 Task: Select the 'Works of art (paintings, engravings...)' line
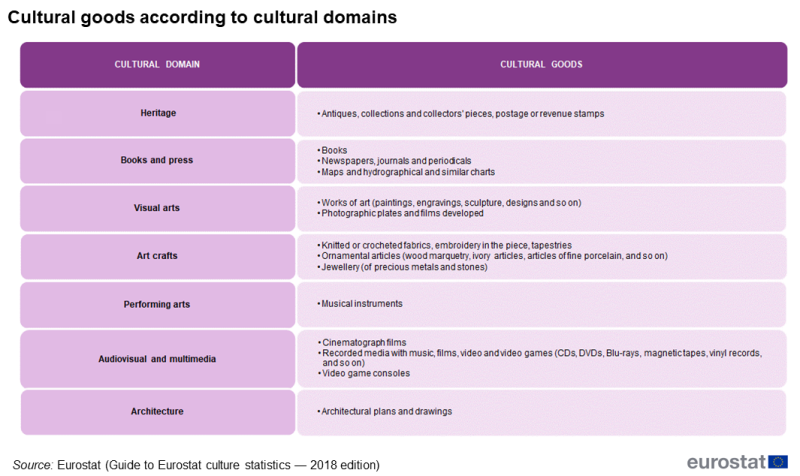(449, 203)
